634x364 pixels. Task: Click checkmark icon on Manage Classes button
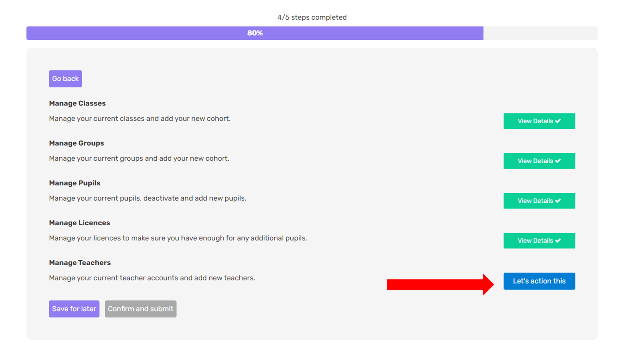coord(558,121)
